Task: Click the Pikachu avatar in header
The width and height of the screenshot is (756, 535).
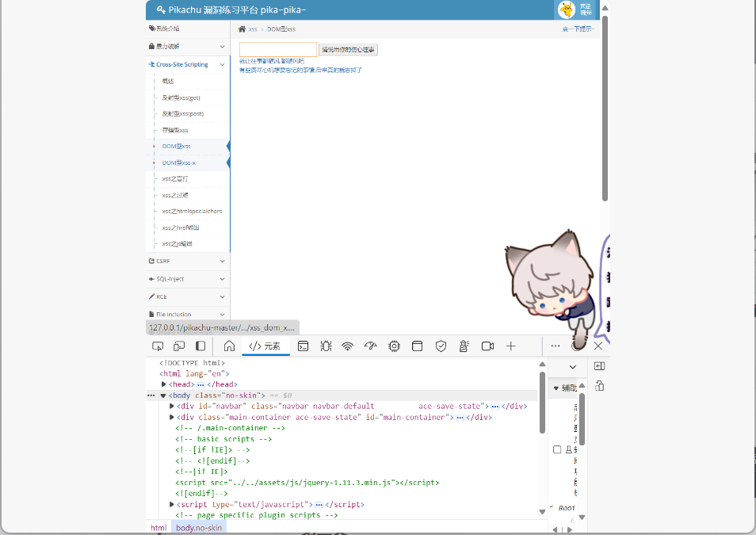Action: pos(567,10)
